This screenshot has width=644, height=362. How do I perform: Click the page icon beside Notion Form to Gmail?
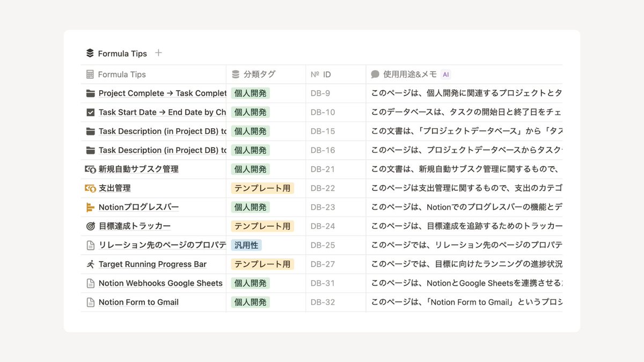coord(90,302)
